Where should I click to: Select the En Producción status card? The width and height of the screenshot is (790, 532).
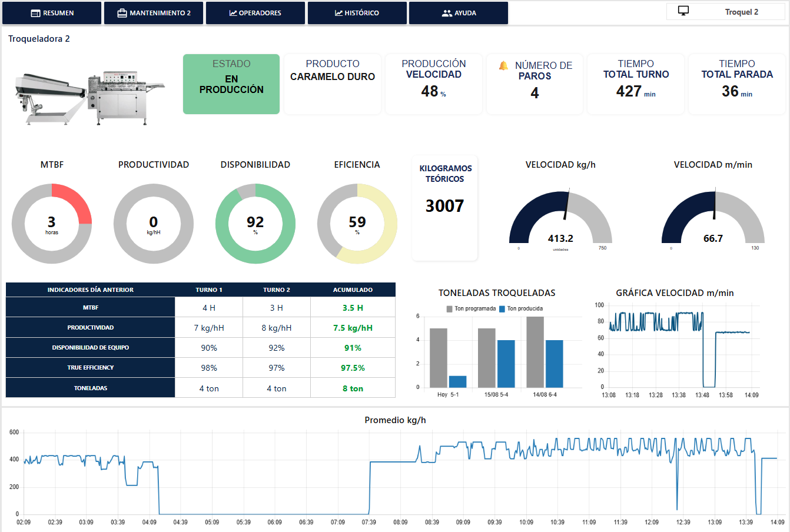231,84
